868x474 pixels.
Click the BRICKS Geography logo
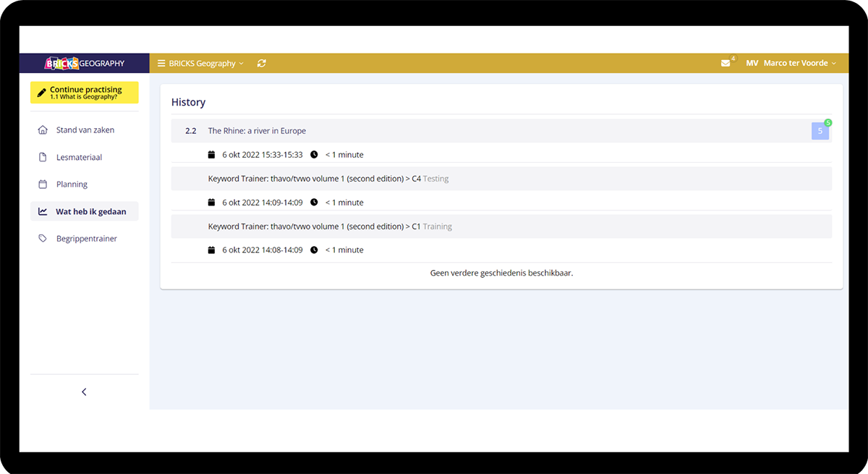(84, 63)
